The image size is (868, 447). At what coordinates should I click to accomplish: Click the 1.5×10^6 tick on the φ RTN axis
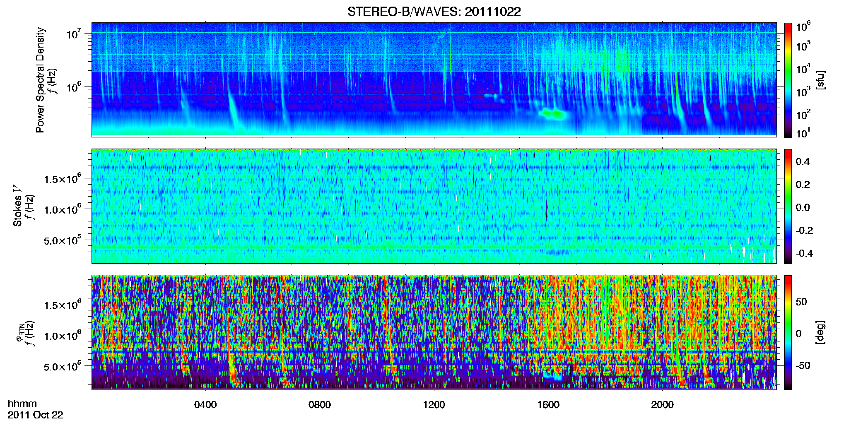(63, 305)
